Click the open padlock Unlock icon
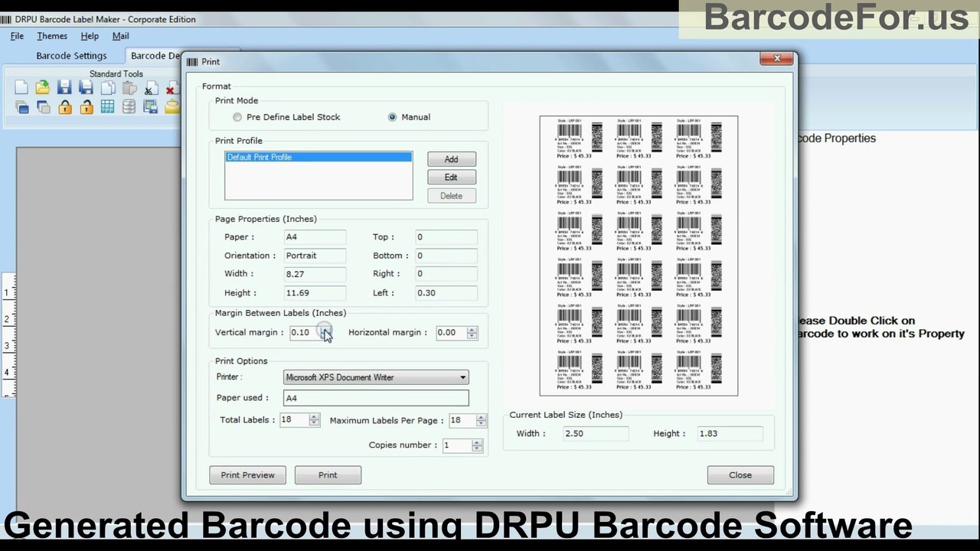 point(86,107)
